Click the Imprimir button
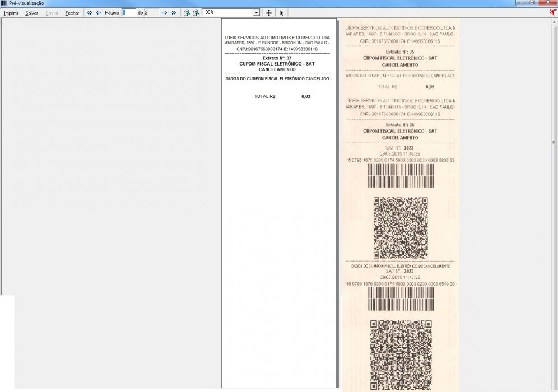 pyautogui.click(x=11, y=13)
